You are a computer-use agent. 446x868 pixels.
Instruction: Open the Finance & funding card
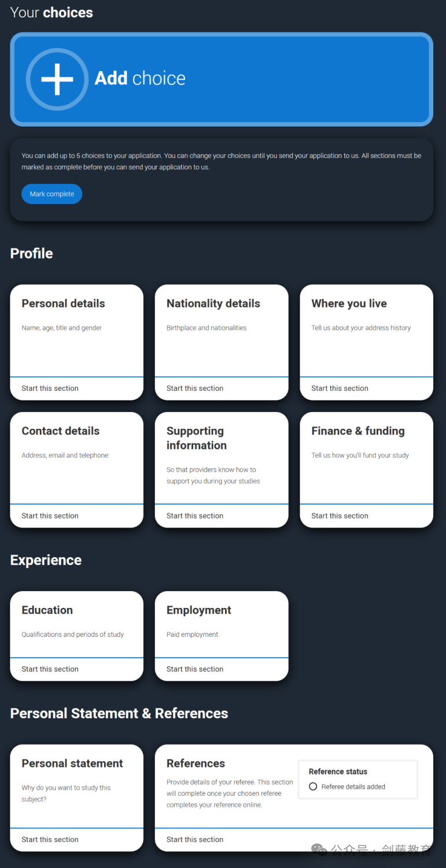click(x=366, y=470)
